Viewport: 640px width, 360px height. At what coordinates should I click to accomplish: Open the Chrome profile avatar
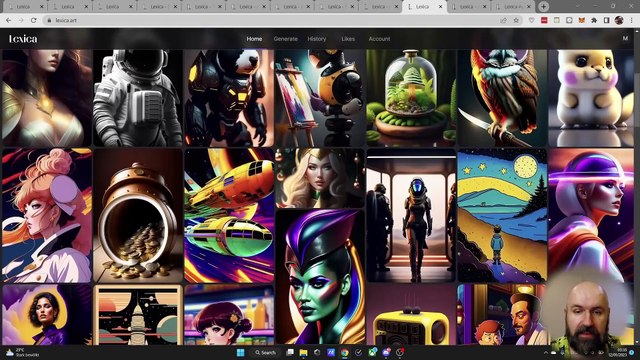[619, 20]
